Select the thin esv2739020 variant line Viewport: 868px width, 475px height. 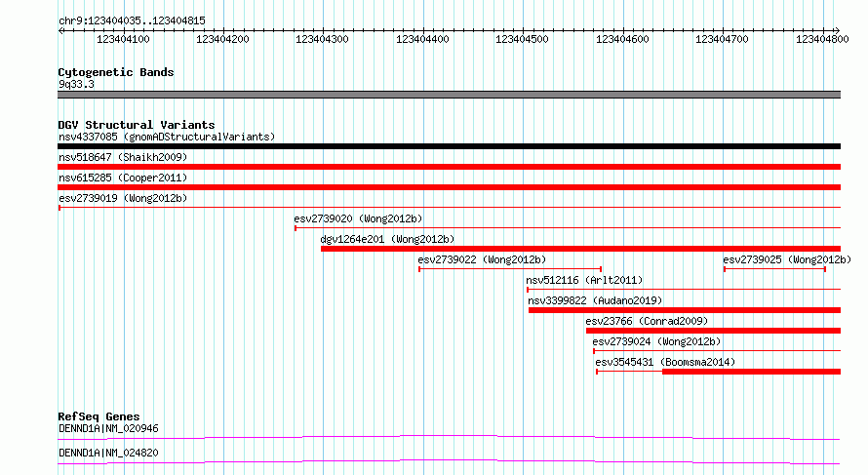568,227
